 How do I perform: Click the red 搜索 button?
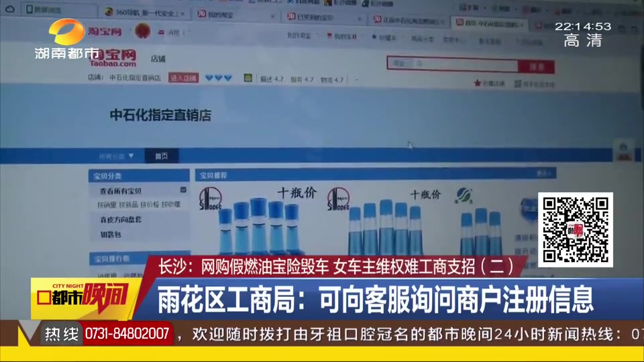tap(537, 66)
